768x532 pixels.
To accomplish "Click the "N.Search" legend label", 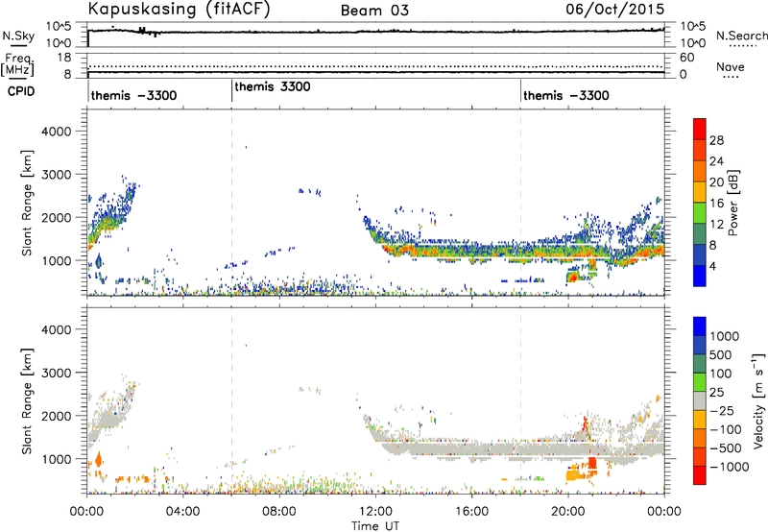I will 741,36.
